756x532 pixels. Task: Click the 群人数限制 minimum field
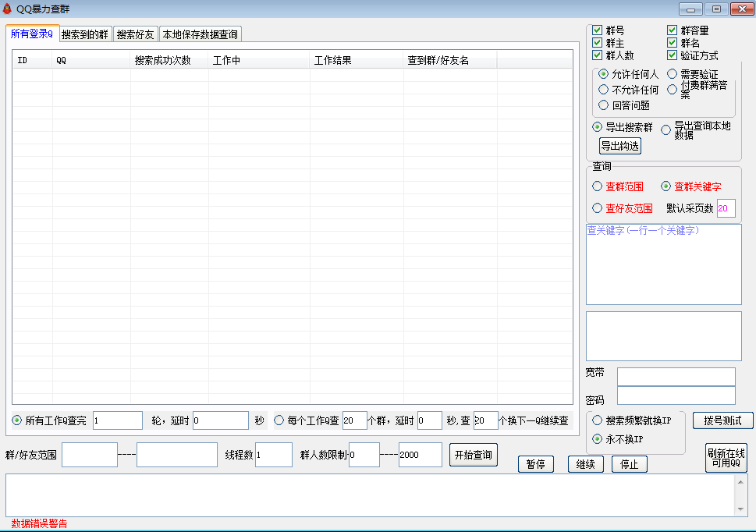(x=364, y=455)
